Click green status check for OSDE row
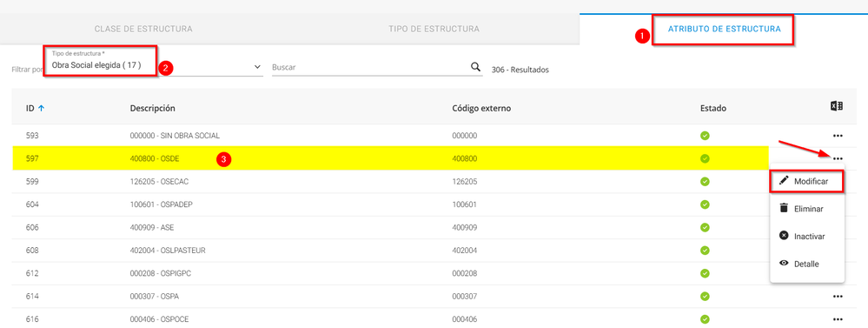This screenshot has height=328, width=868. coord(705,158)
